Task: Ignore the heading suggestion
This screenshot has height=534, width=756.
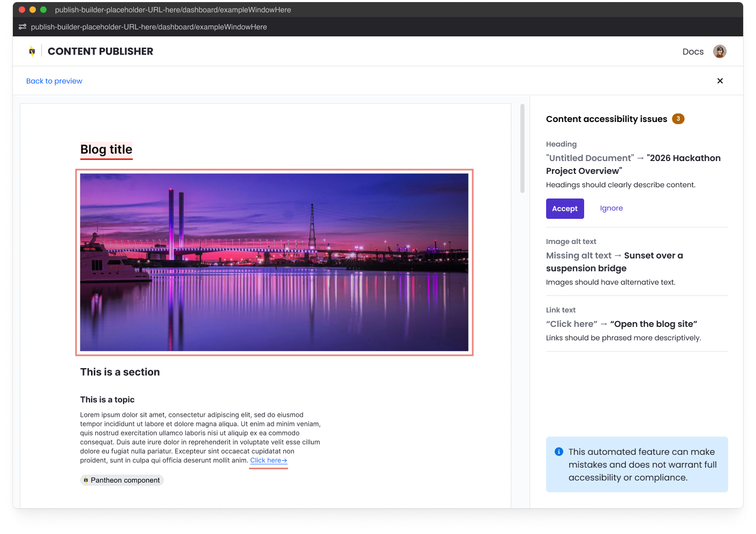Action: 611,208
